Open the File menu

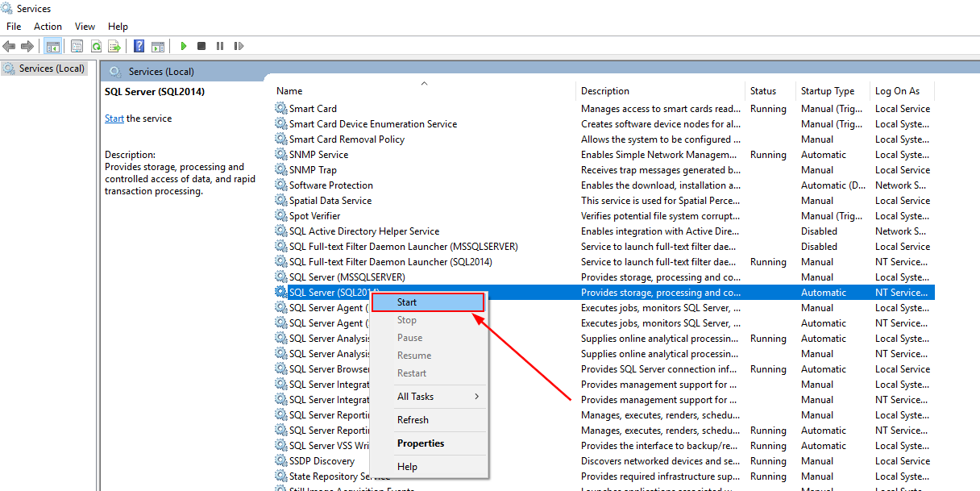pos(14,27)
